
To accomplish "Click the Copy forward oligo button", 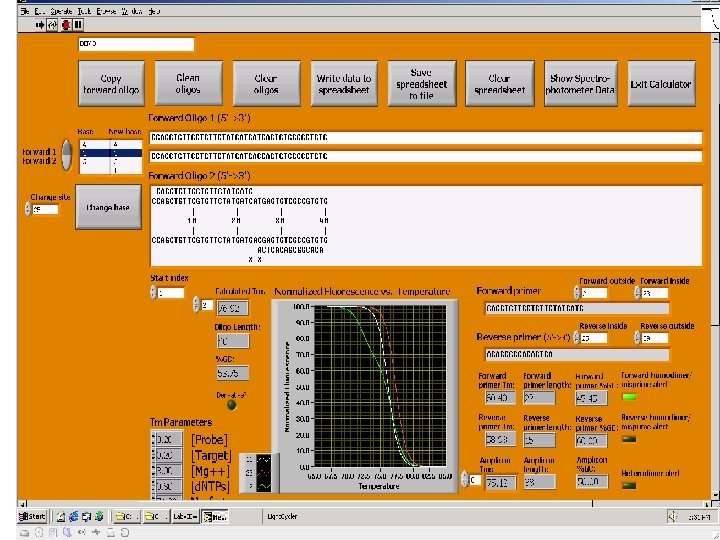I will (111, 85).
